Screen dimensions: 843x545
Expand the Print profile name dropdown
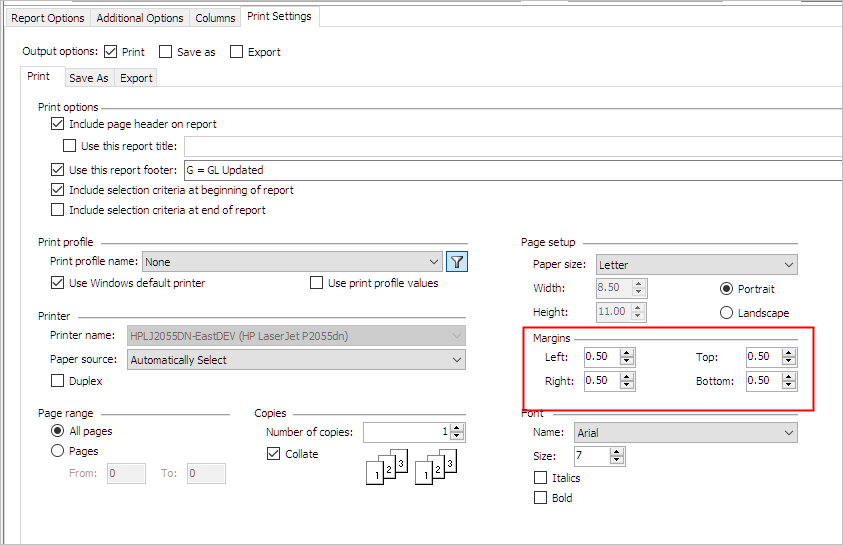[292, 262]
